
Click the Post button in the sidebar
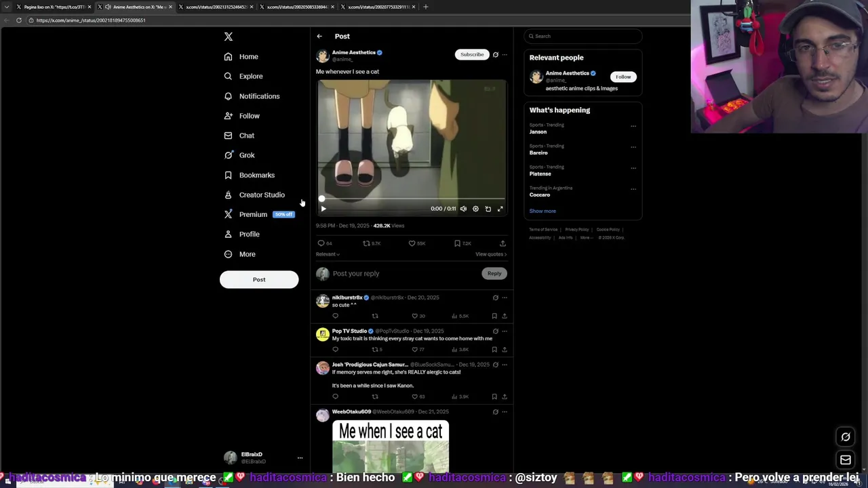point(259,279)
